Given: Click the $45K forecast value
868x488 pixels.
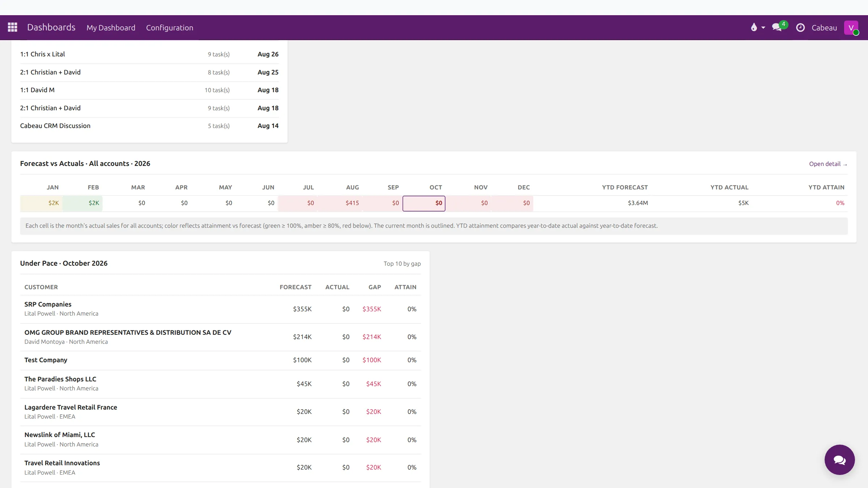Looking at the screenshot, I should [304, 384].
